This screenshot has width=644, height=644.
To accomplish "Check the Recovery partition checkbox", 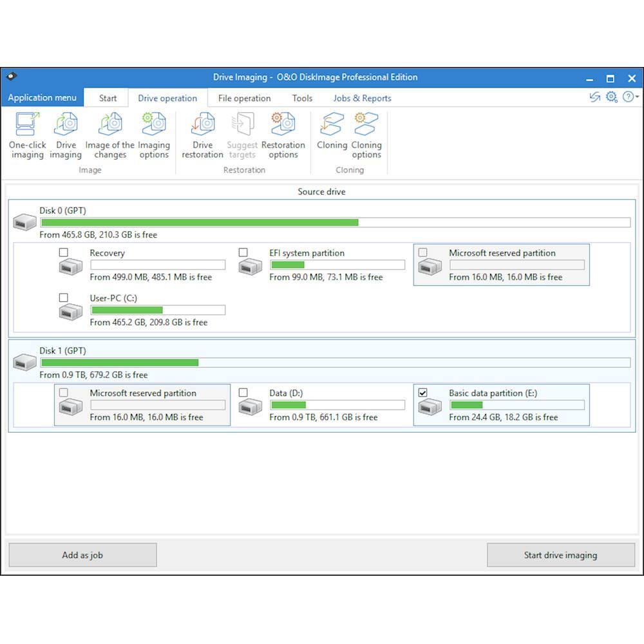I will [x=63, y=252].
